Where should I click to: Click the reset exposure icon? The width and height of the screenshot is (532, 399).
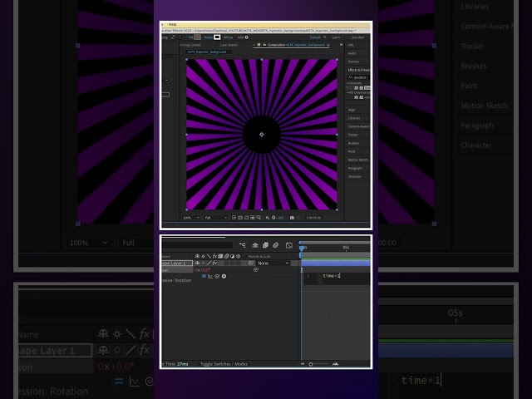273,218
